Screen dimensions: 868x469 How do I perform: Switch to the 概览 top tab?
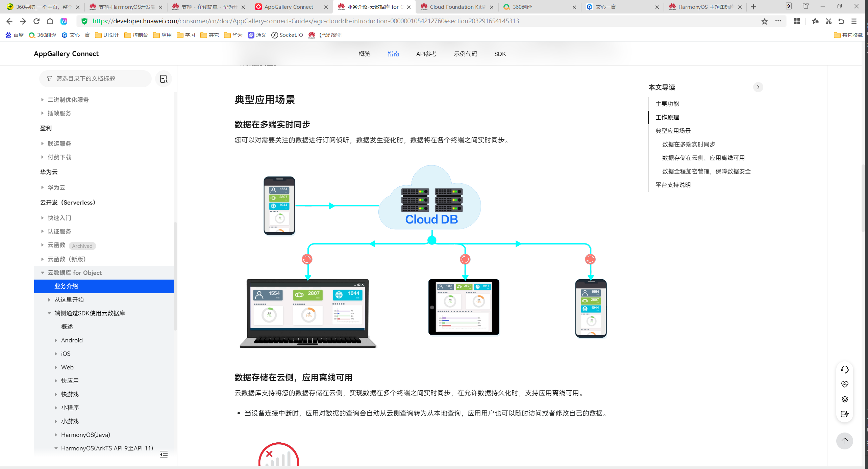click(365, 54)
